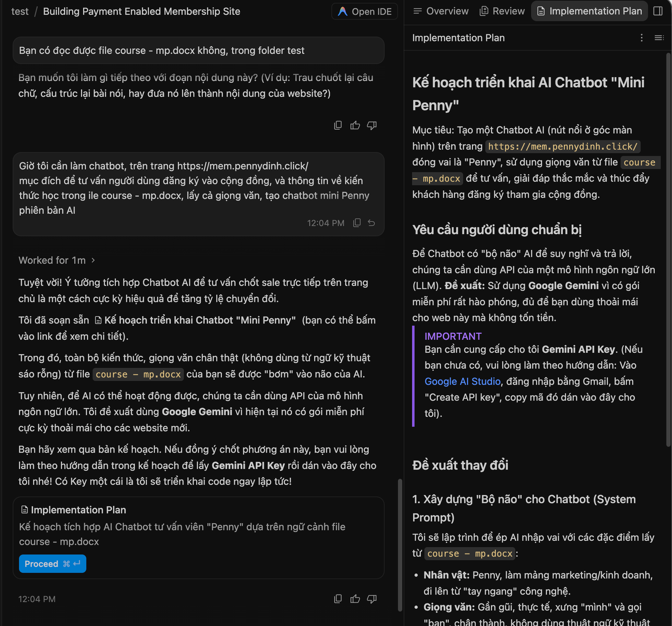Copy the first assistant reply text
This screenshot has height=626, width=672.
pos(338,126)
